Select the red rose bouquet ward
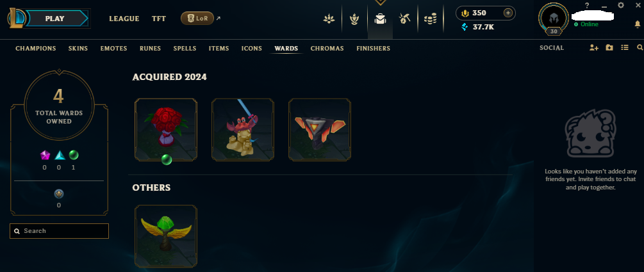Image resolution: width=644 pixels, height=272 pixels. [x=166, y=130]
